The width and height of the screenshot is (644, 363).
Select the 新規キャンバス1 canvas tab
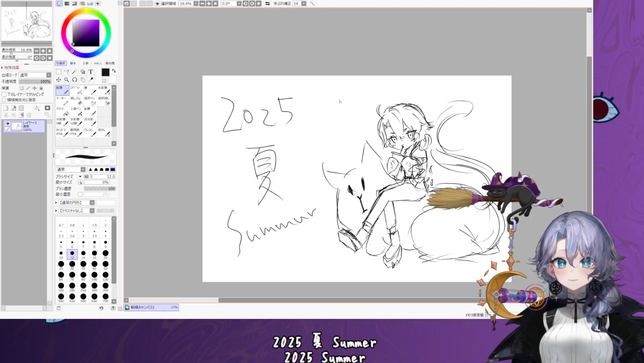151,307
